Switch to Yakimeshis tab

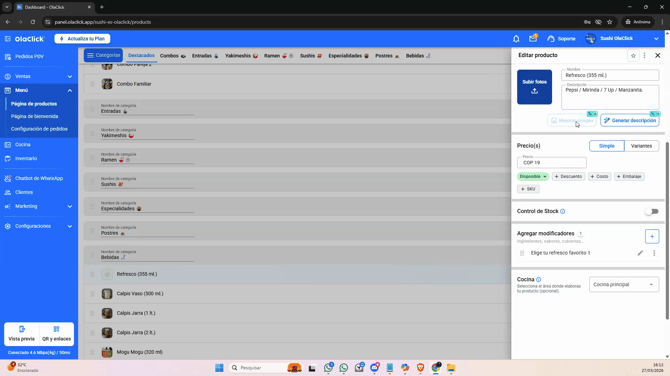coord(241,56)
